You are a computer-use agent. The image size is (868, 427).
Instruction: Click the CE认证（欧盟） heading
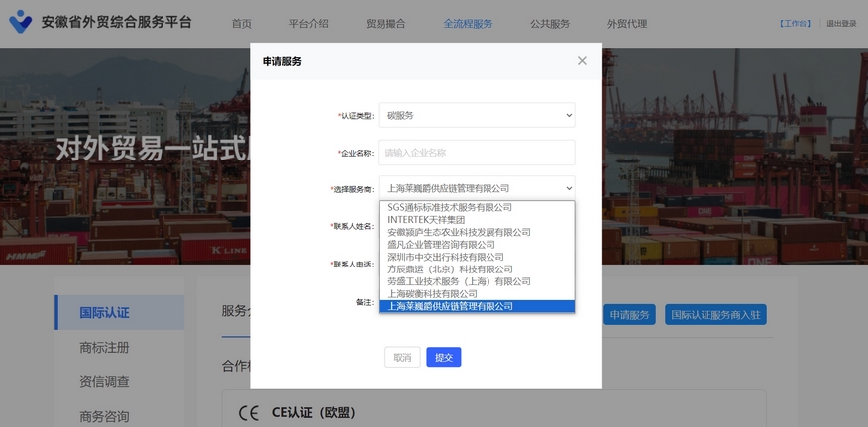313,413
